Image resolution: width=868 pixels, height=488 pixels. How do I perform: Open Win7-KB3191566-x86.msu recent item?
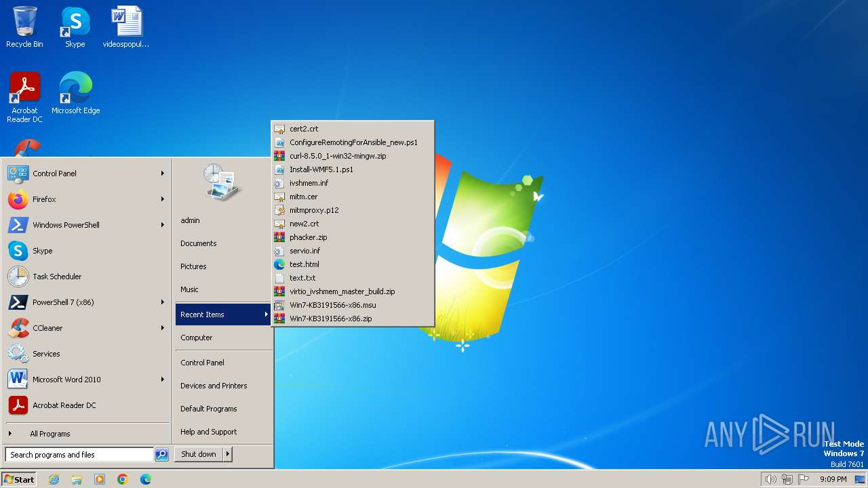(x=352, y=305)
